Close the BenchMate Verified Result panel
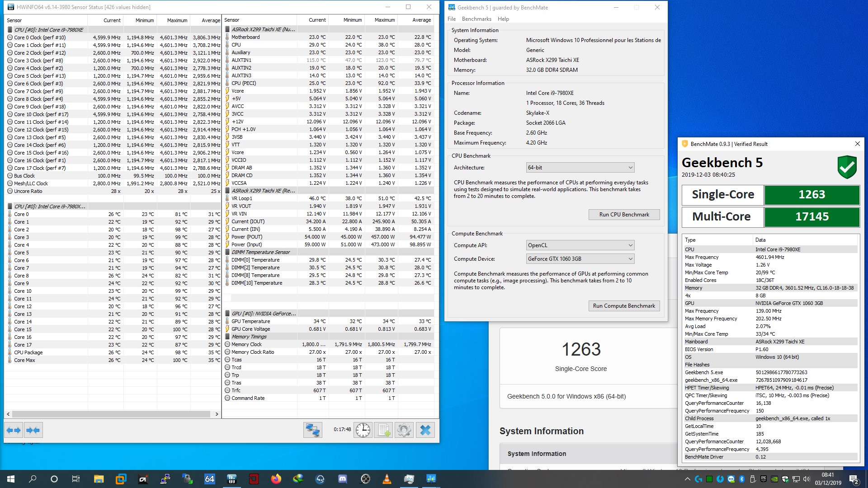Image resolution: width=868 pixels, height=488 pixels. click(857, 144)
